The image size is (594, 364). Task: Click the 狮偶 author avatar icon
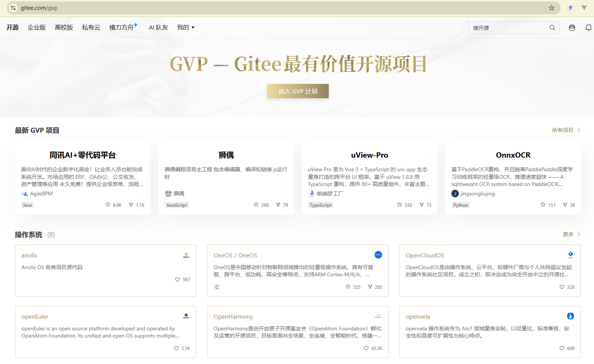[168, 194]
